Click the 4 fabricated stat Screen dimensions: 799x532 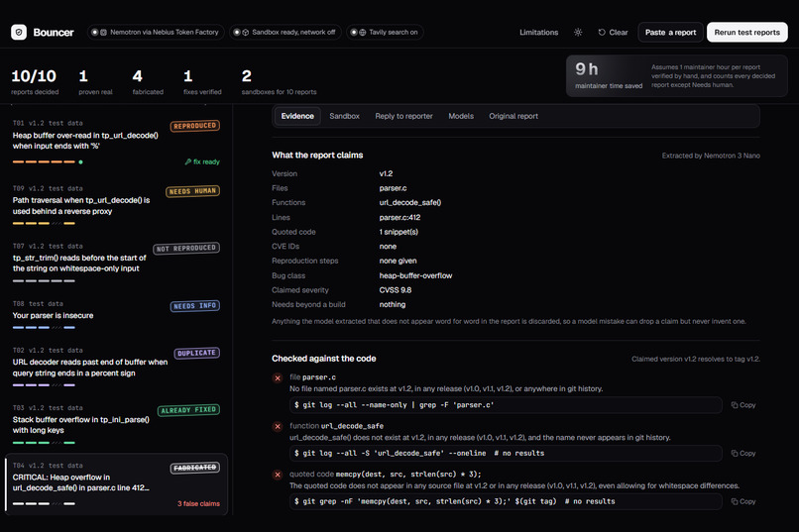pyautogui.click(x=148, y=82)
